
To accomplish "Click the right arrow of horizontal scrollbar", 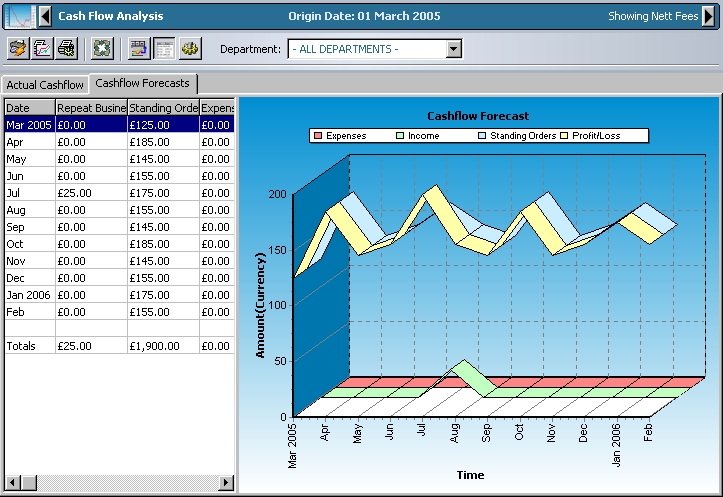I will (226, 483).
